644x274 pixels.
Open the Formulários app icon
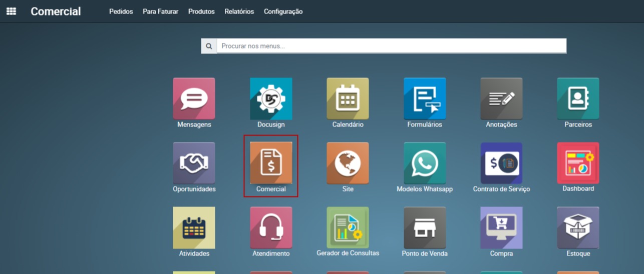pos(425,99)
